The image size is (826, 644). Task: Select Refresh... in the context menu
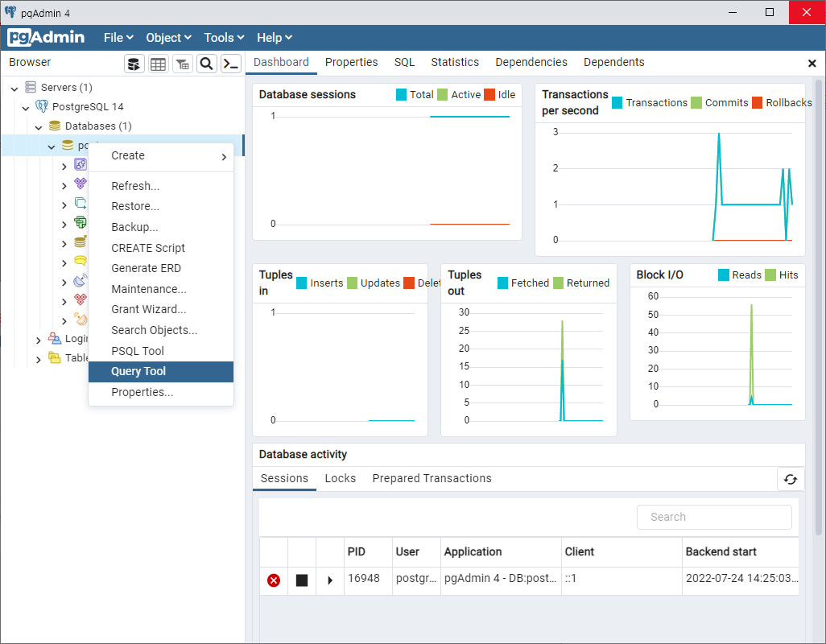point(161,186)
